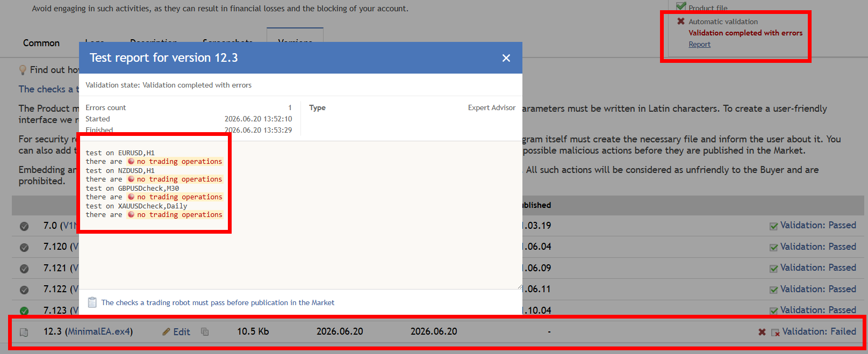The width and height of the screenshot is (868, 354).
Task: Open Validation: Passed for version 7.0
Action: (818, 225)
